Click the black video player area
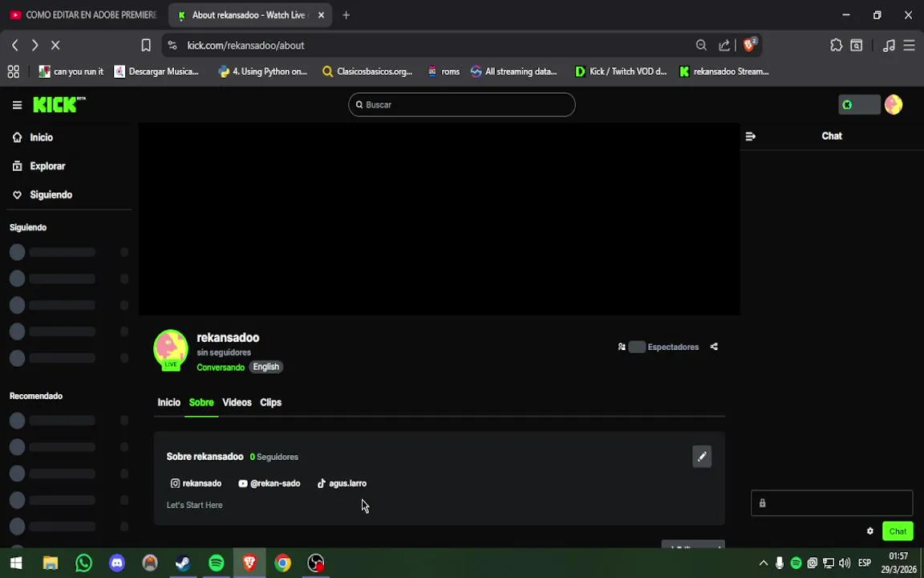Screen dimensions: 924x578 pos(439,219)
